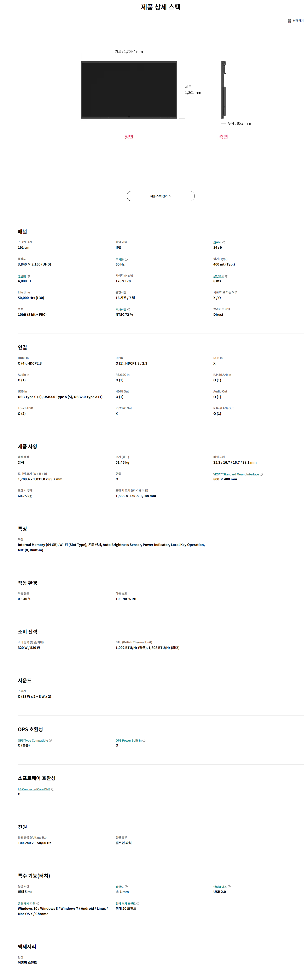Select the 최대 50 포인트 value

click(x=126, y=908)
